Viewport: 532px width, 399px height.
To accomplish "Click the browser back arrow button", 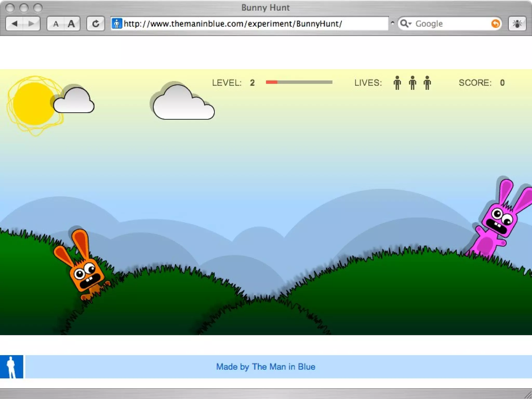I will [x=15, y=24].
